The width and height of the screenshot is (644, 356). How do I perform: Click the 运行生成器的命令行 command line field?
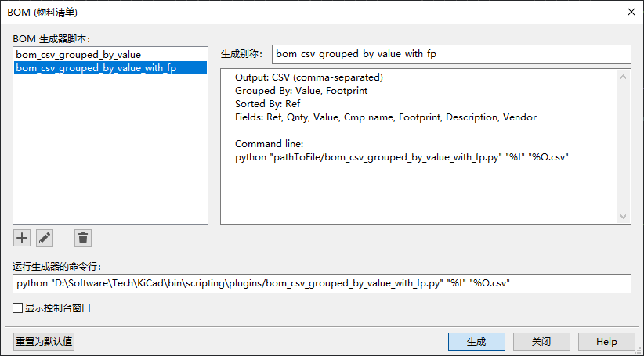point(321,283)
